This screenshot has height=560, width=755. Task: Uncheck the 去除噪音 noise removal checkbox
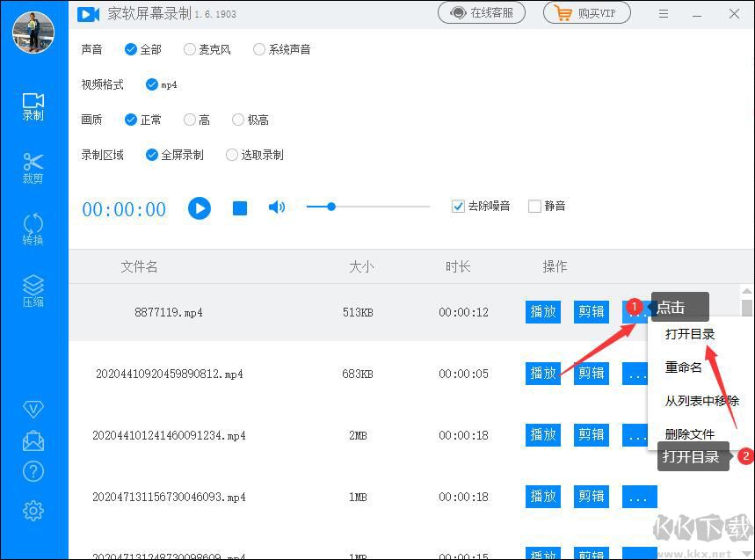[x=458, y=207]
